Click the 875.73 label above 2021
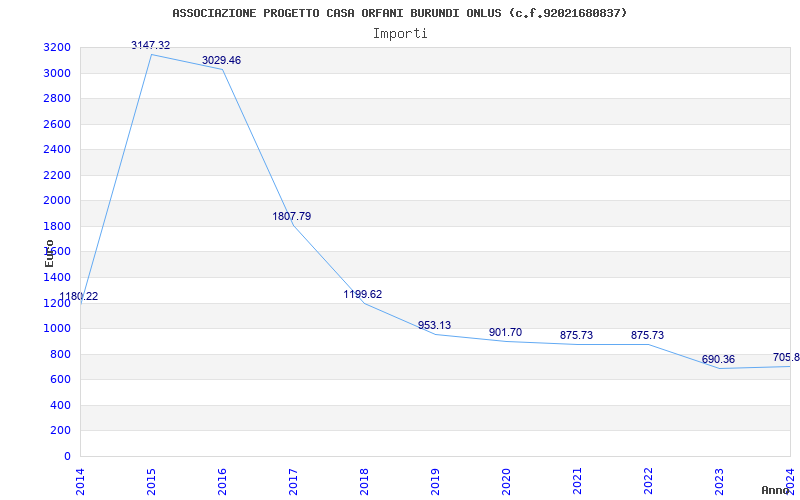 click(x=577, y=336)
